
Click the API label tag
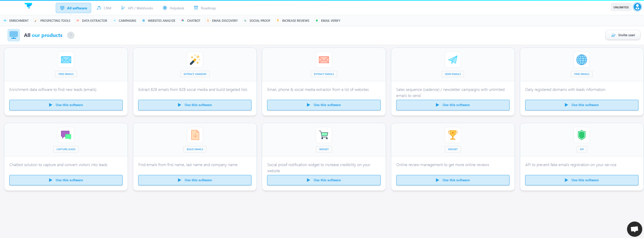[x=582, y=149]
